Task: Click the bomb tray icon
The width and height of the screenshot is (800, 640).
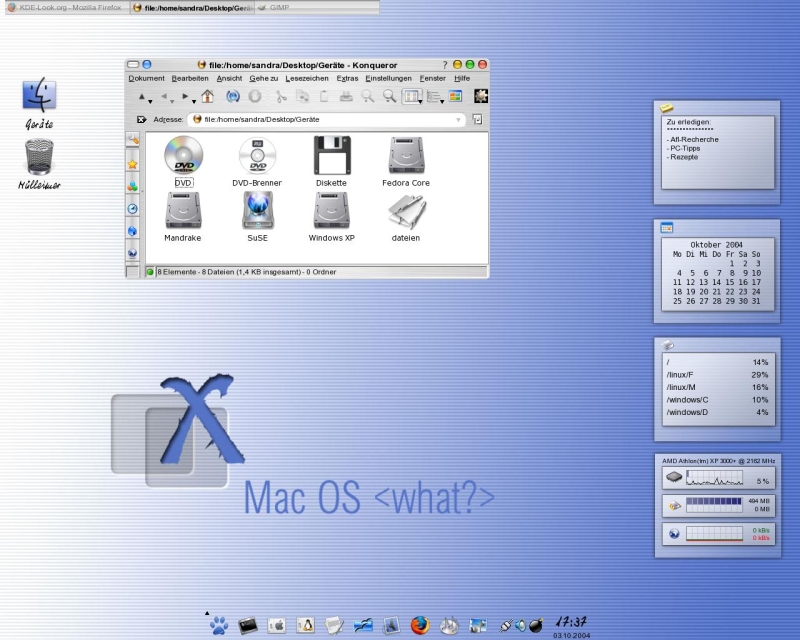Action: tap(536, 625)
